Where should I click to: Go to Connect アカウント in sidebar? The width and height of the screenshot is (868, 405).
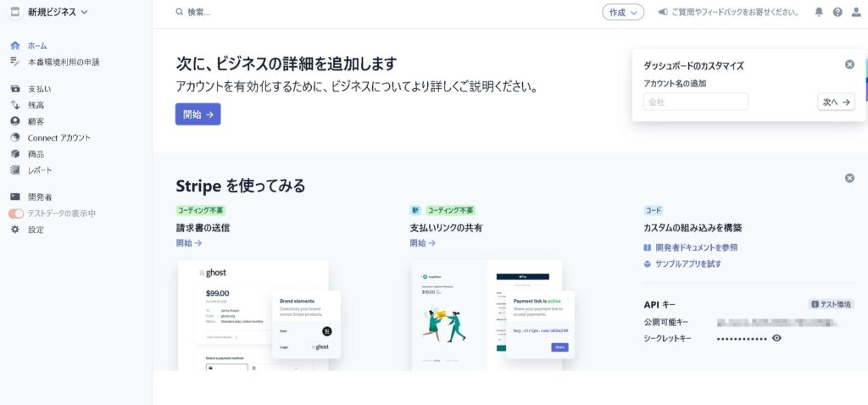pos(58,137)
